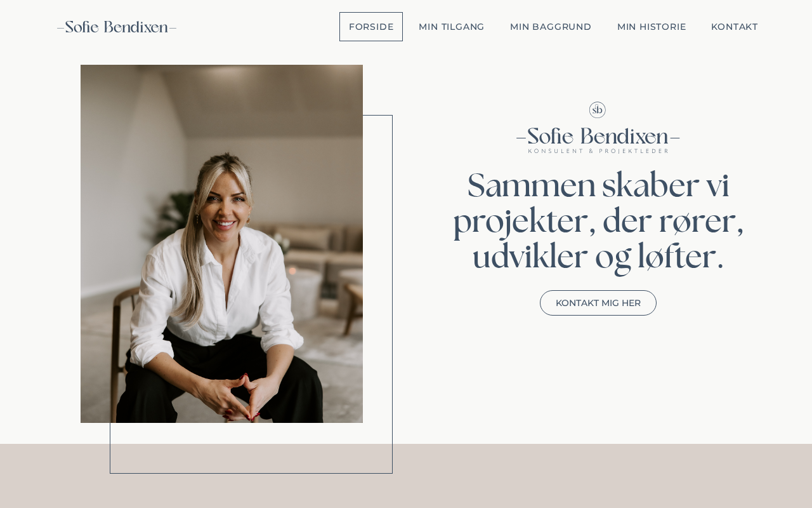
Task: Click the decorative outline frame below the photo
Action: (251, 448)
